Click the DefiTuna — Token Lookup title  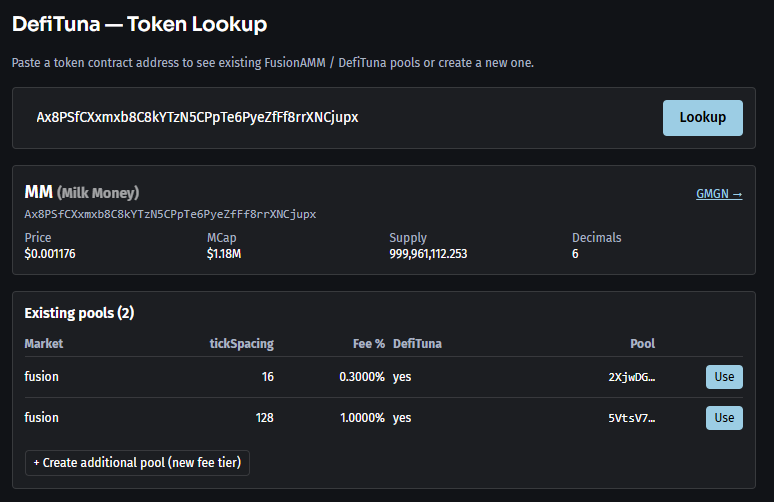pos(140,24)
